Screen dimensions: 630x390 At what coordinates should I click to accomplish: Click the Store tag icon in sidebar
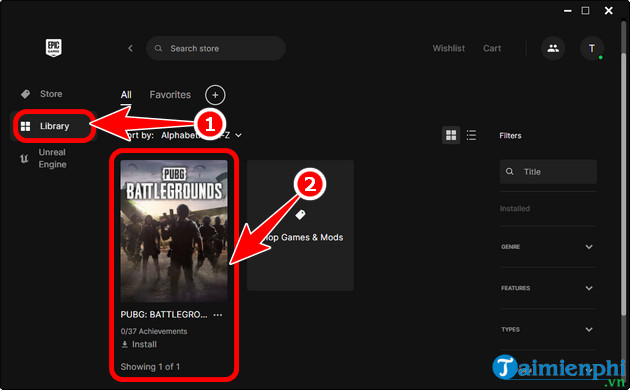25,94
